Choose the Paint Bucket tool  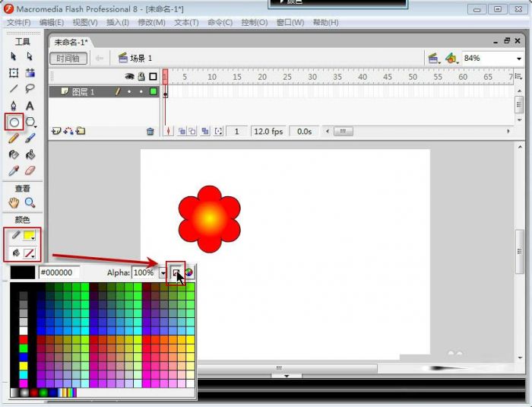point(30,154)
